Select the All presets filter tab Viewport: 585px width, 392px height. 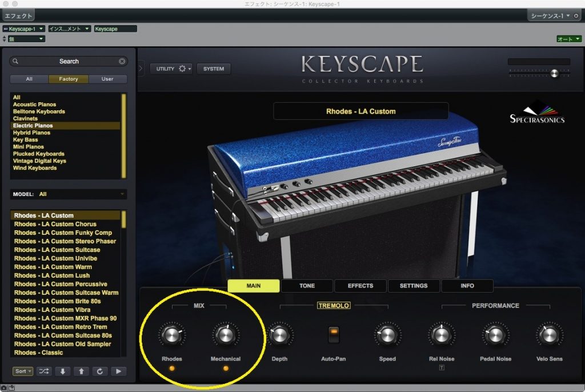tap(29, 79)
